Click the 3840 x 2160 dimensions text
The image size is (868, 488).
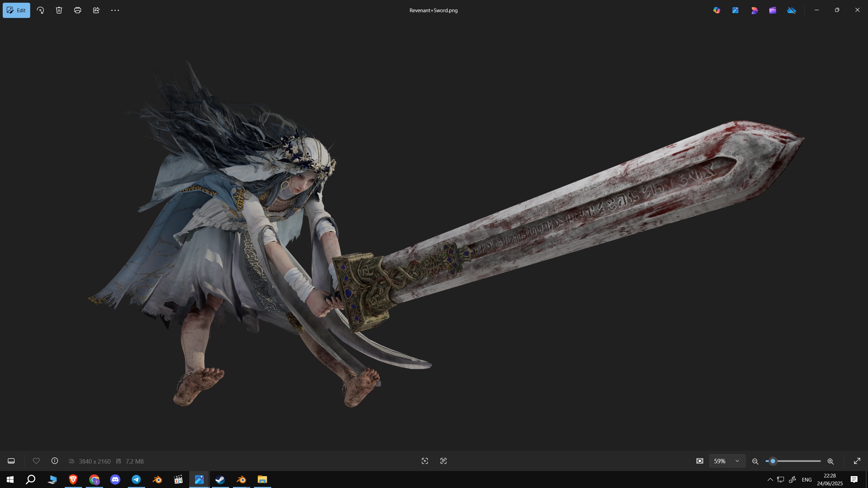pos(95,461)
